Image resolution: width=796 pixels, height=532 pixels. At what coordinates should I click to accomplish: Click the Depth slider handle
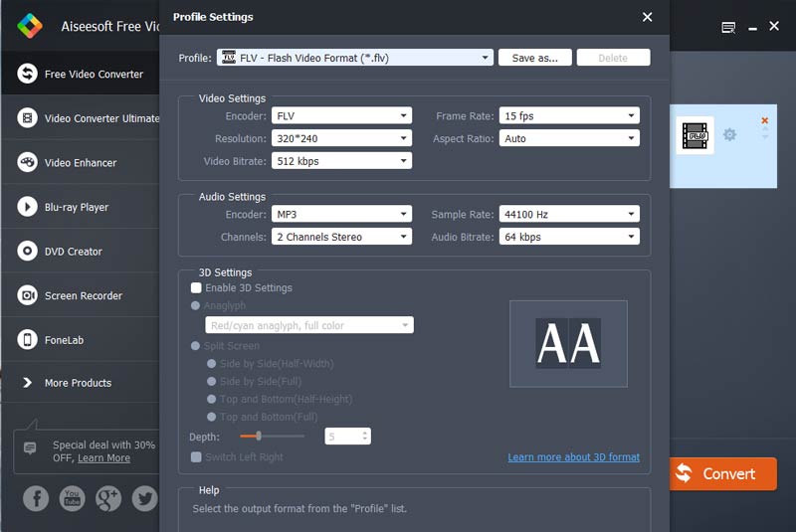tap(259, 436)
